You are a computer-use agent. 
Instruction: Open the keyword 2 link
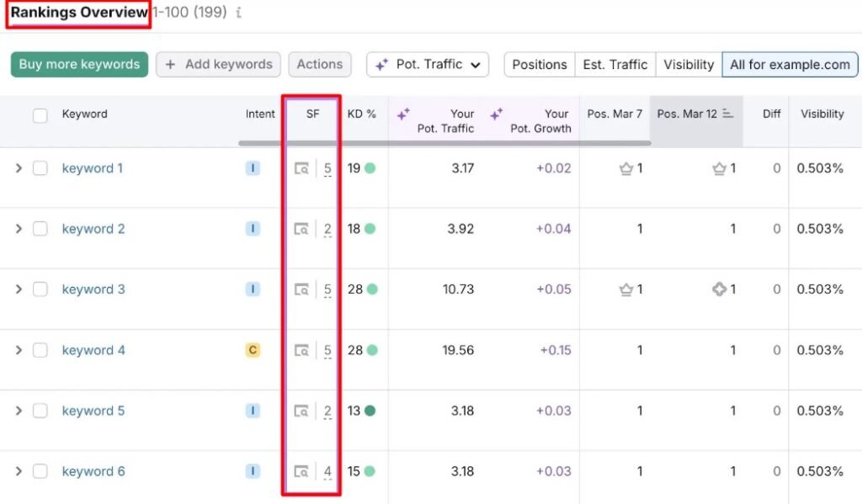pyautogui.click(x=93, y=229)
